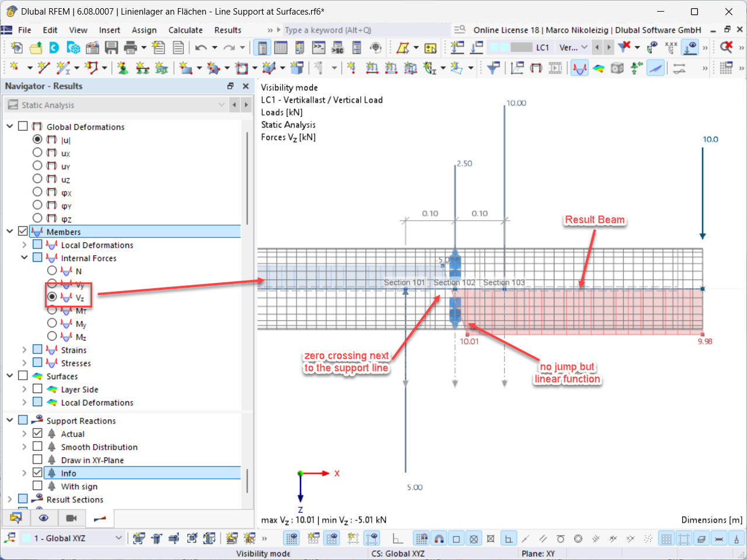Collapse the Members section in the navigator
The image size is (747, 560).
tap(9, 231)
